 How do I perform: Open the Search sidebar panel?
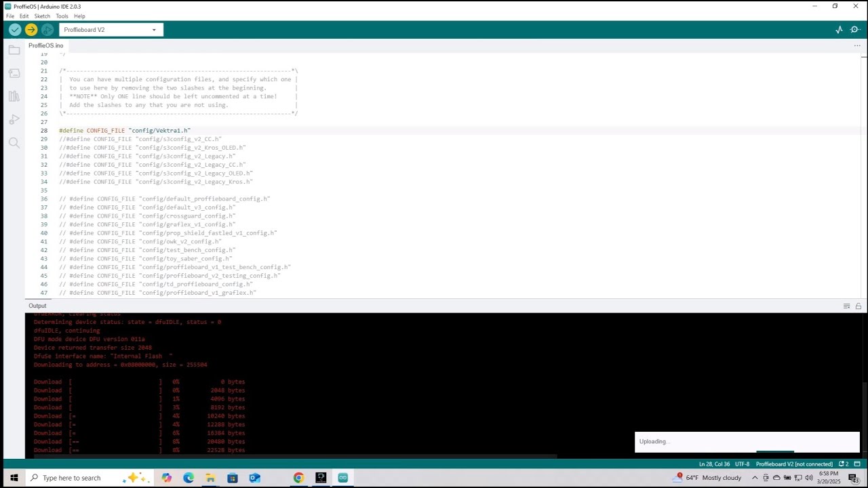[14, 142]
